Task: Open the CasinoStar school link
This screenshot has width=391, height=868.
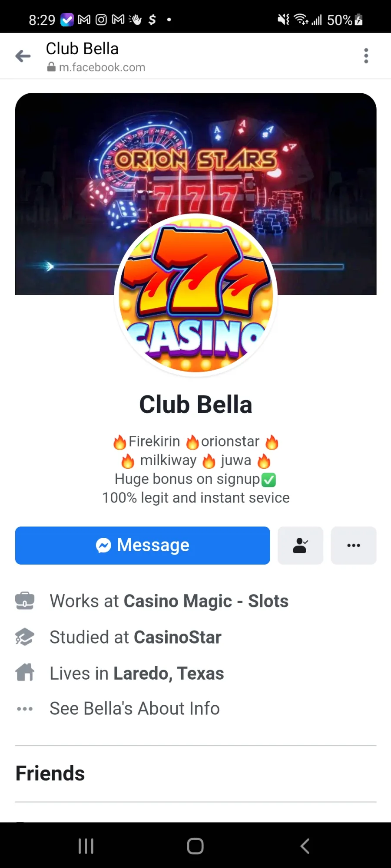Action: 178,637
